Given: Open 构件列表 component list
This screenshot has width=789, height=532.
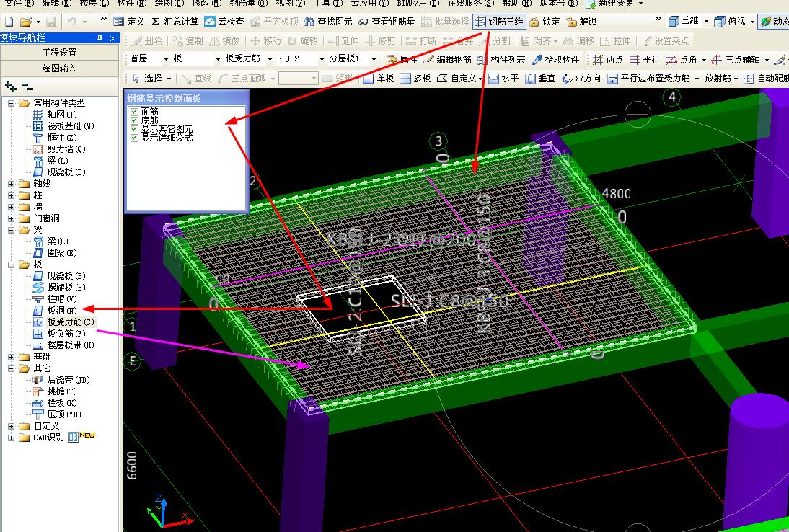Looking at the screenshot, I should pos(501,59).
